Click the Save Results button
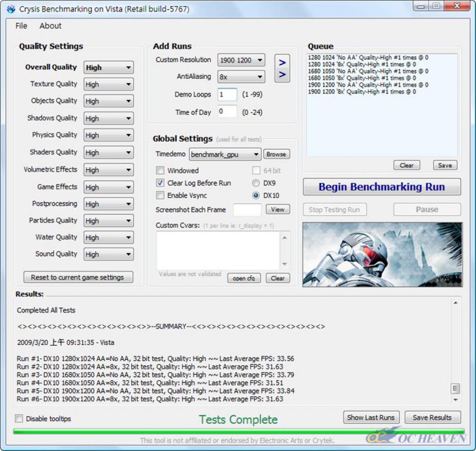 [432, 418]
